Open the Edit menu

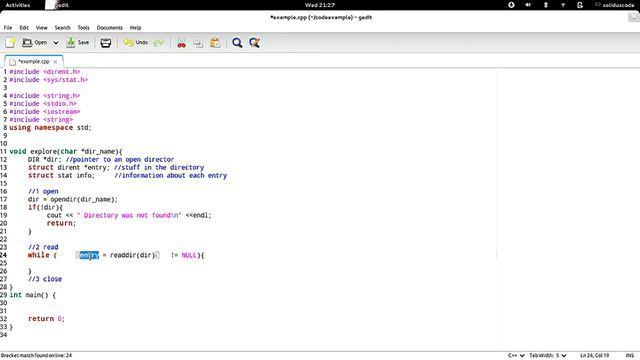click(x=24, y=28)
